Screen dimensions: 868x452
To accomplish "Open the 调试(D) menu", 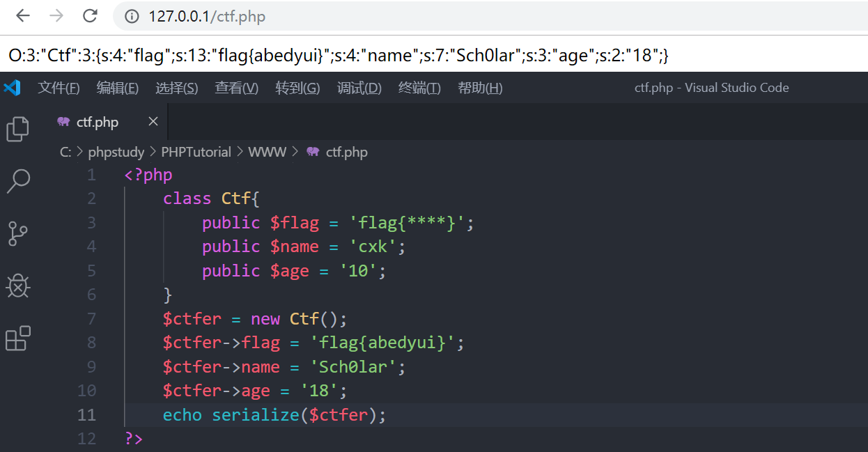I will [x=359, y=88].
